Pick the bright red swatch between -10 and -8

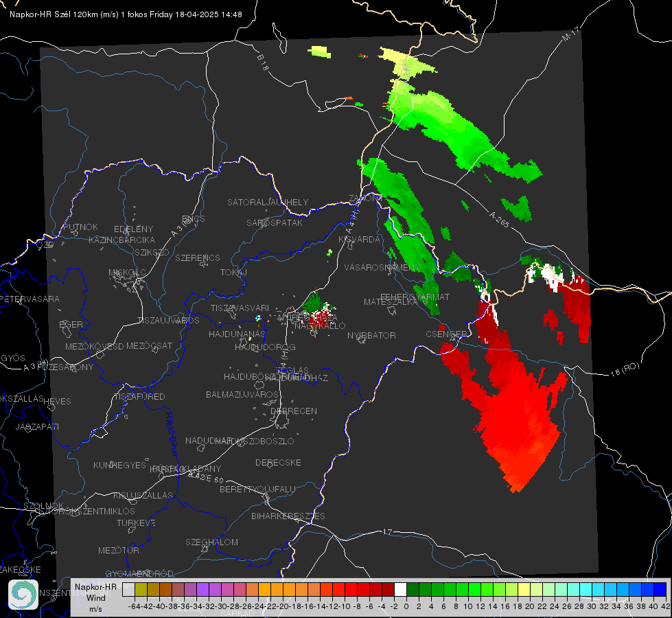point(351,590)
